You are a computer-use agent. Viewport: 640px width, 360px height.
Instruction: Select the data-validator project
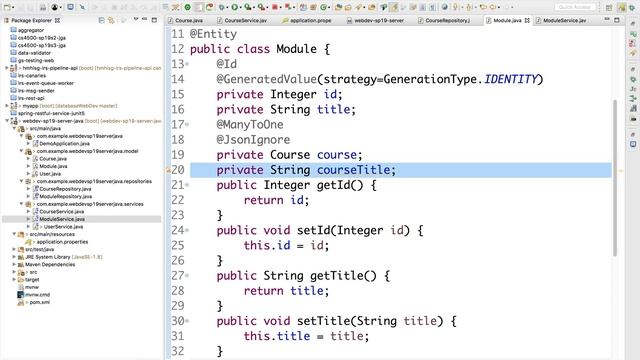point(34,53)
